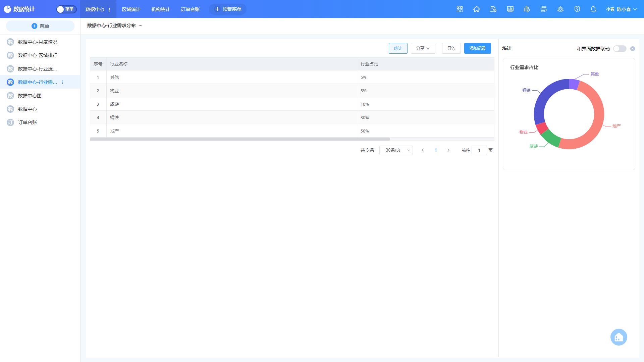The height and width of the screenshot is (362, 644).
Task: Open the 30条/页 page size dropdown
Action: [396, 150]
